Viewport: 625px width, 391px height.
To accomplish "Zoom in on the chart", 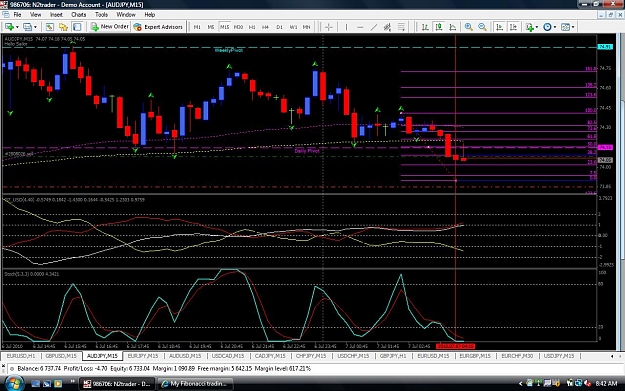I will pyautogui.click(x=468, y=27).
